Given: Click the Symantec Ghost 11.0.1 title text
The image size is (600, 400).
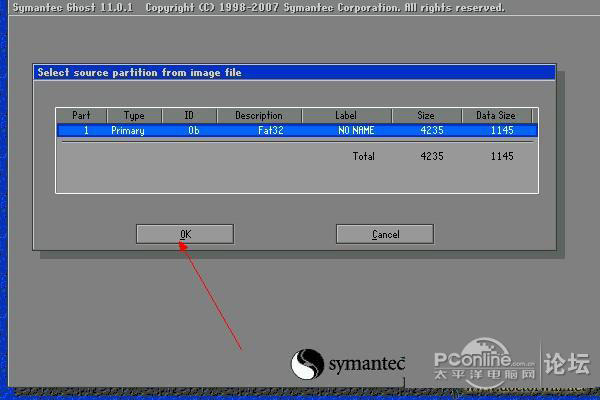Looking at the screenshot, I should tap(68, 7).
